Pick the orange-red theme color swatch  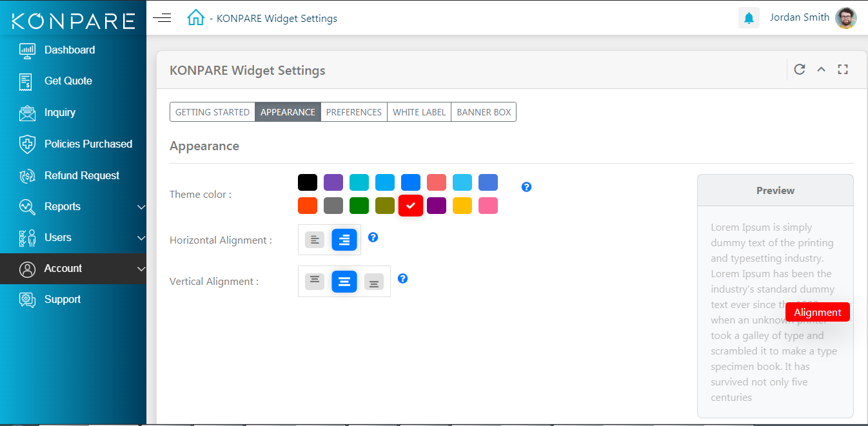pyautogui.click(x=308, y=206)
